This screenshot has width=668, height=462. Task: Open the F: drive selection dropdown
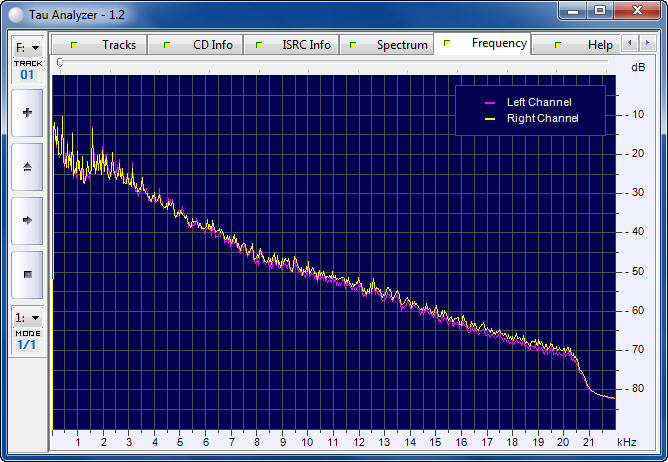pyautogui.click(x=27, y=47)
